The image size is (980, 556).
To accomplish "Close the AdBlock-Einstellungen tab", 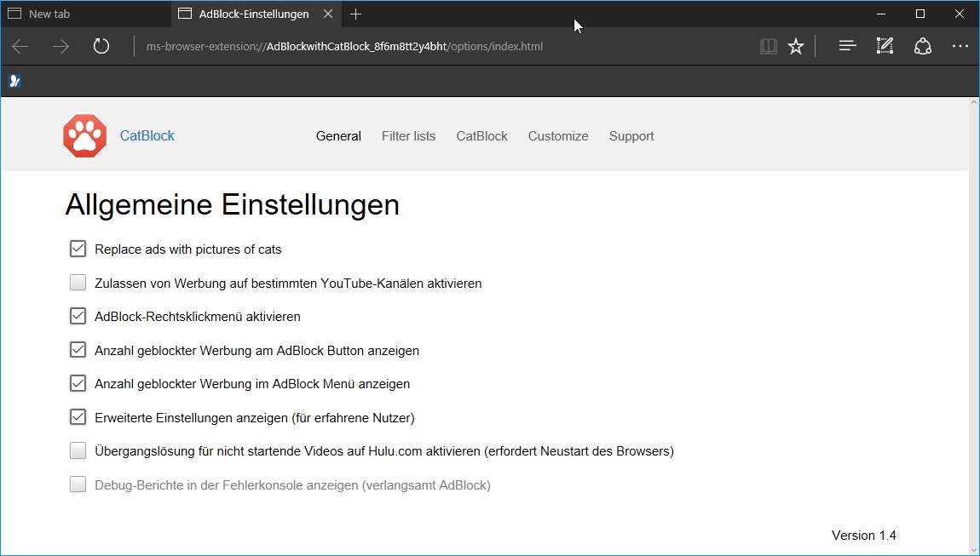I will coord(328,14).
